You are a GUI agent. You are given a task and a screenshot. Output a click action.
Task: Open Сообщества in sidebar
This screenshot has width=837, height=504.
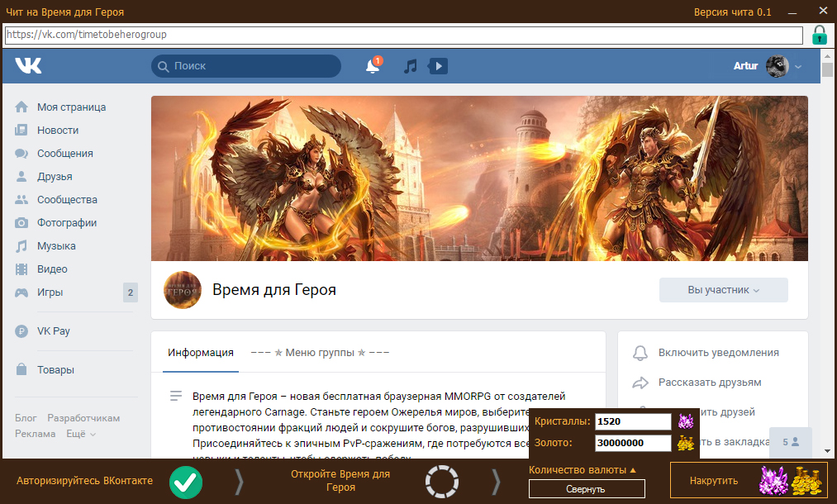67,199
